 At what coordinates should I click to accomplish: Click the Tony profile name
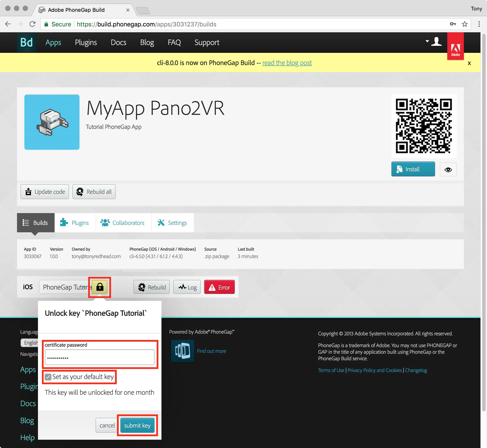(476, 9)
